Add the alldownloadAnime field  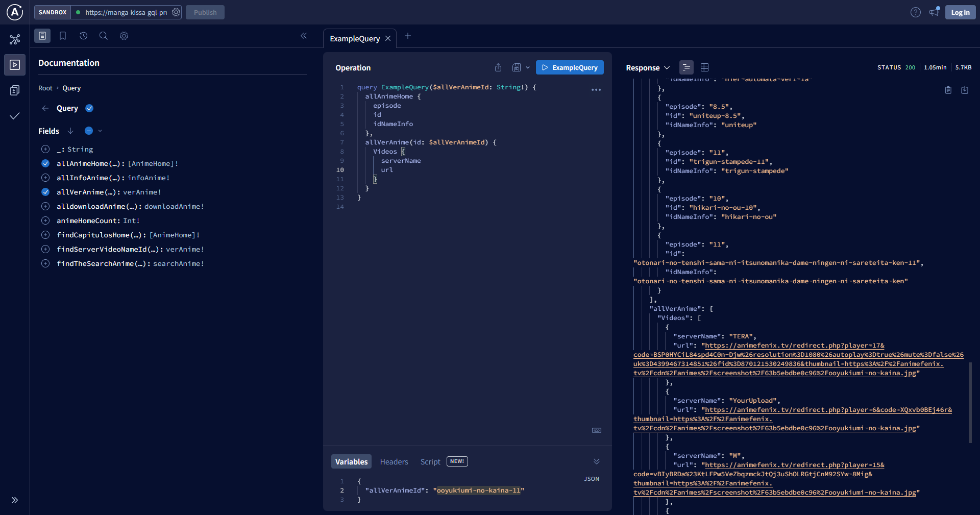[45, 206]
